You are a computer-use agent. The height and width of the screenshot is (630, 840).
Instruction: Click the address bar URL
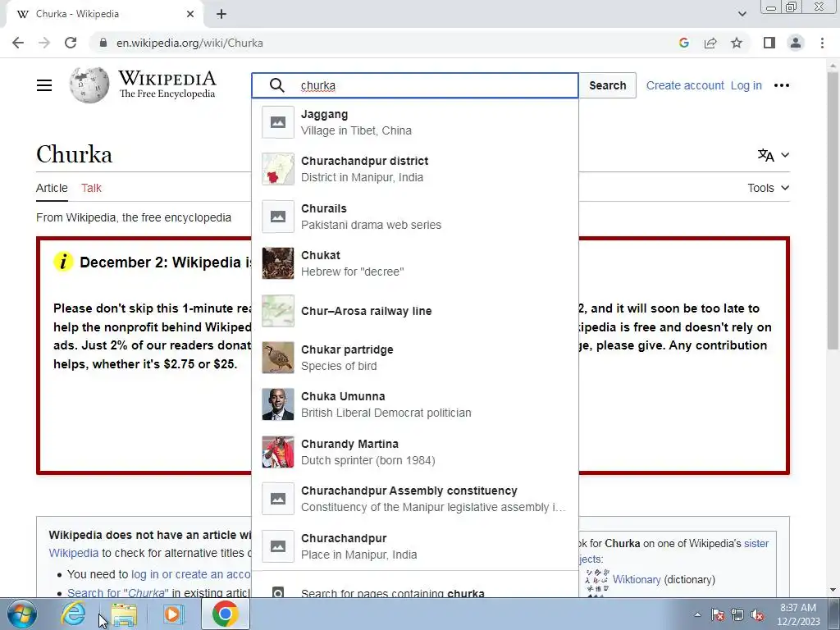tap(189, 43)
